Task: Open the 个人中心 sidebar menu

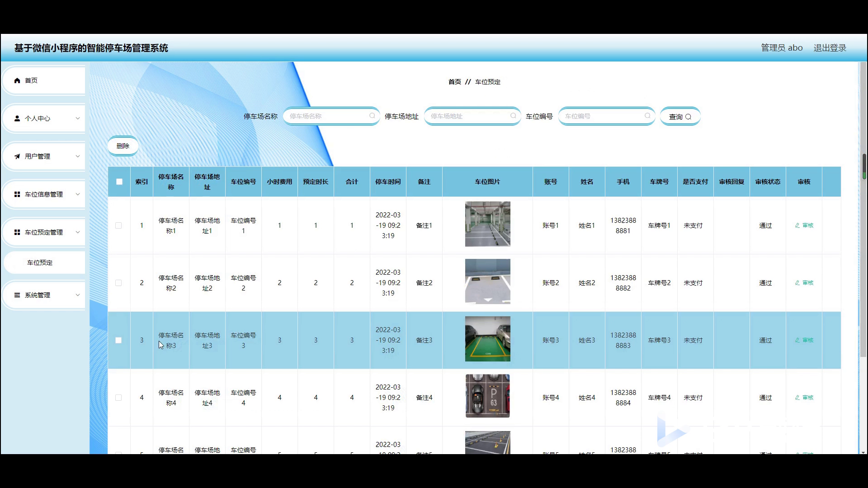Action: point(44,118)
